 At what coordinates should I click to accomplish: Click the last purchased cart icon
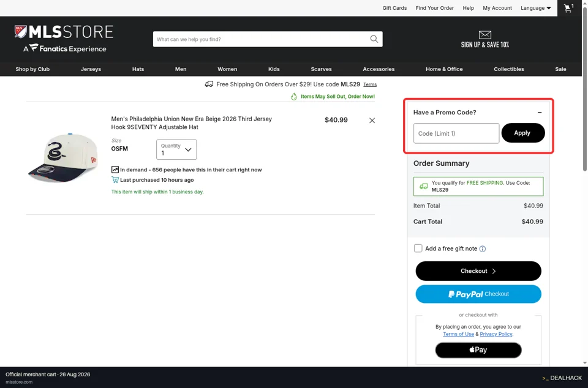click(115, 180)
